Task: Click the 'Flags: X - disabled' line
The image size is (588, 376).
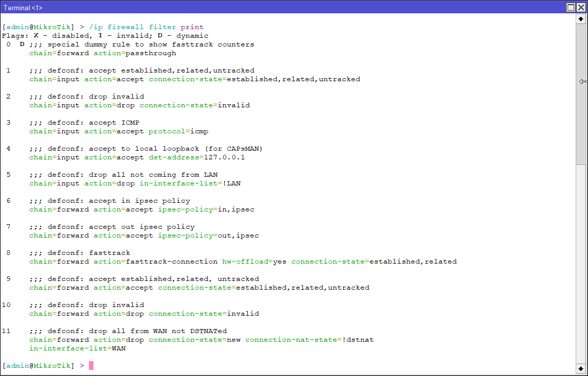Action: click(105, 36)
